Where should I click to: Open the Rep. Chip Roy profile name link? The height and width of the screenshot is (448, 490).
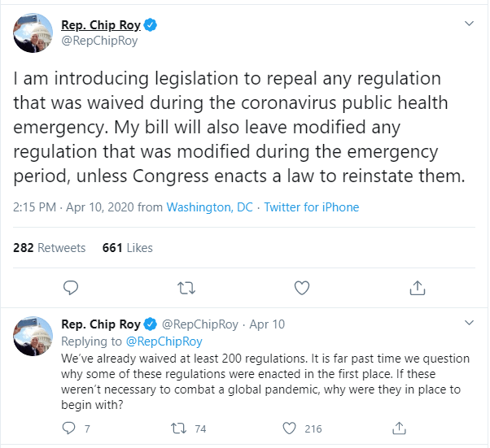point(101,25)
